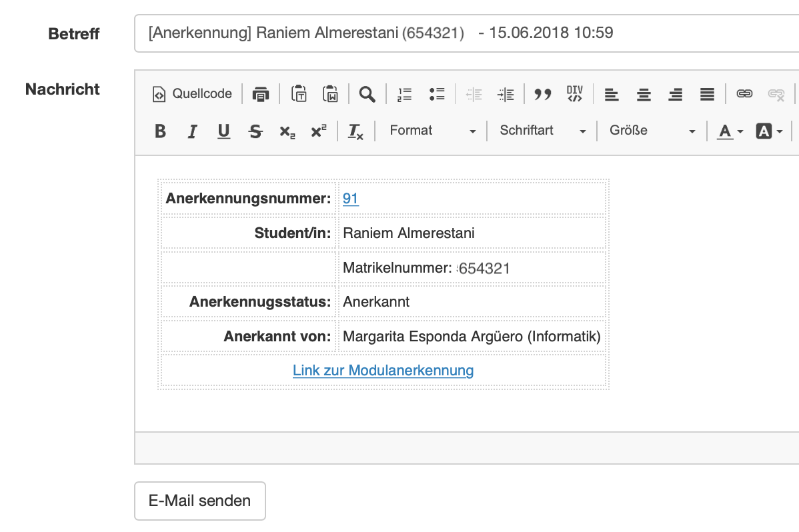The height and width of the screenshot is (532, 799).
Task: Open Link zur Modulanerkennung
Action: 383,371
